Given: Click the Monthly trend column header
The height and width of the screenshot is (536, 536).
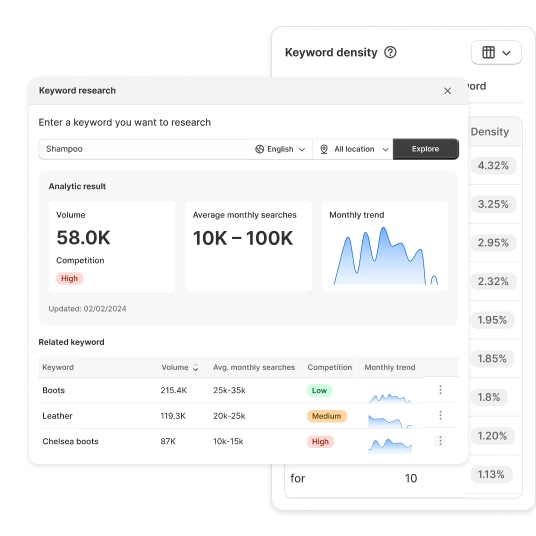Looking at the screenshot, I should click(390, 367).
